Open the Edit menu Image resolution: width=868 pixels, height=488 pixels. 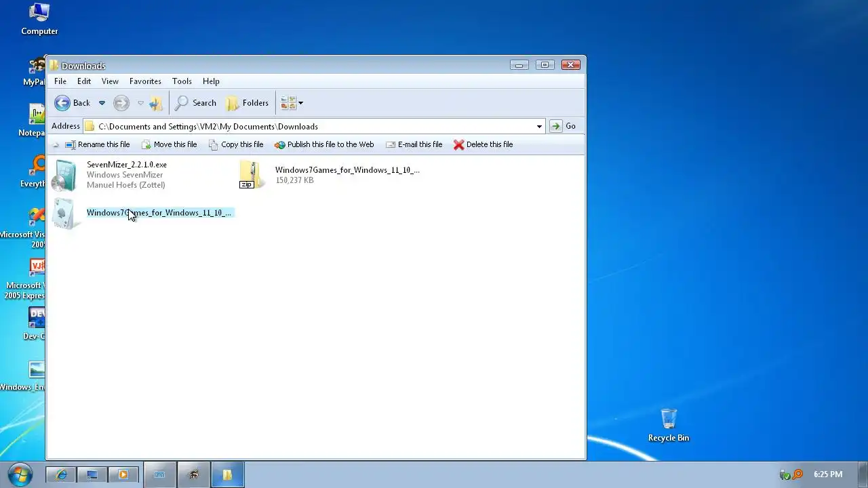click(84, 81)
